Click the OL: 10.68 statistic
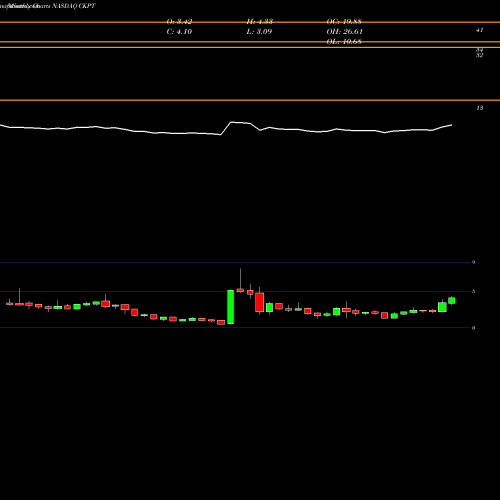 click(x=344, y=42)
